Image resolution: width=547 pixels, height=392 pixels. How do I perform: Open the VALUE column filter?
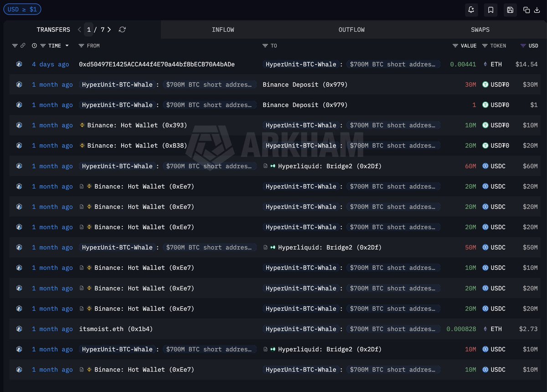pyautogui.click(x=455, y=46)
